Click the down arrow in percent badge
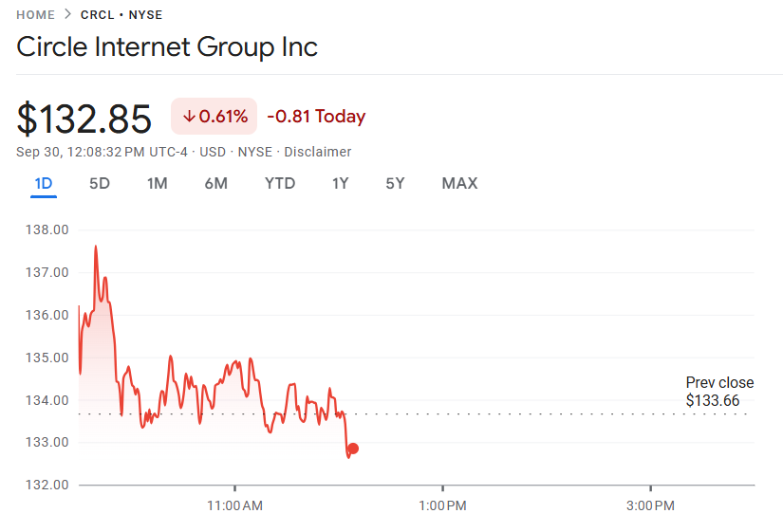The height and width of the screenshot is (532, 783). [x=189, y=117]
